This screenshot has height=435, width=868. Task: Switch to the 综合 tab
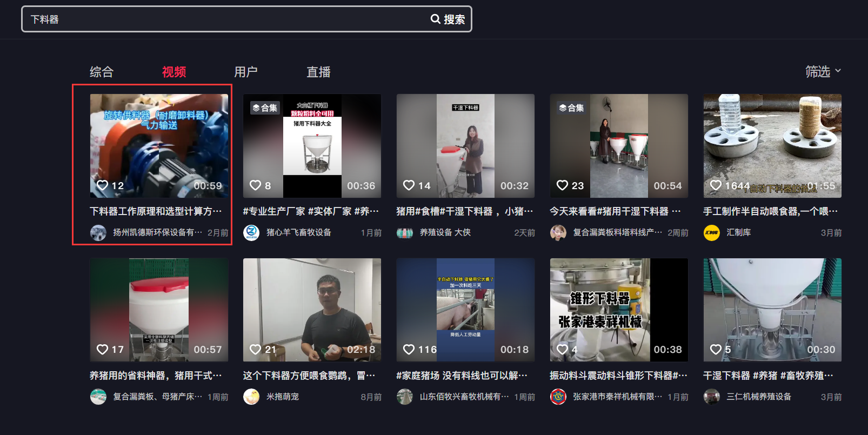102,72
